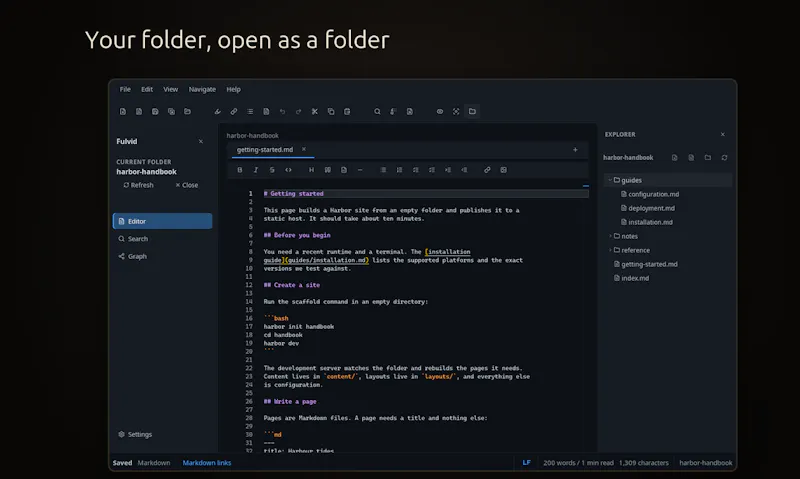Click the '1,309 characters' status entry

[x=643, y=463]
